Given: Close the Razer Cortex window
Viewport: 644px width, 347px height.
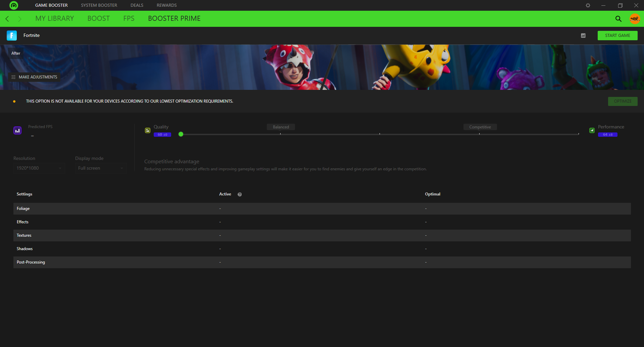Looking at the screenshot, I should tap(636, 5).
